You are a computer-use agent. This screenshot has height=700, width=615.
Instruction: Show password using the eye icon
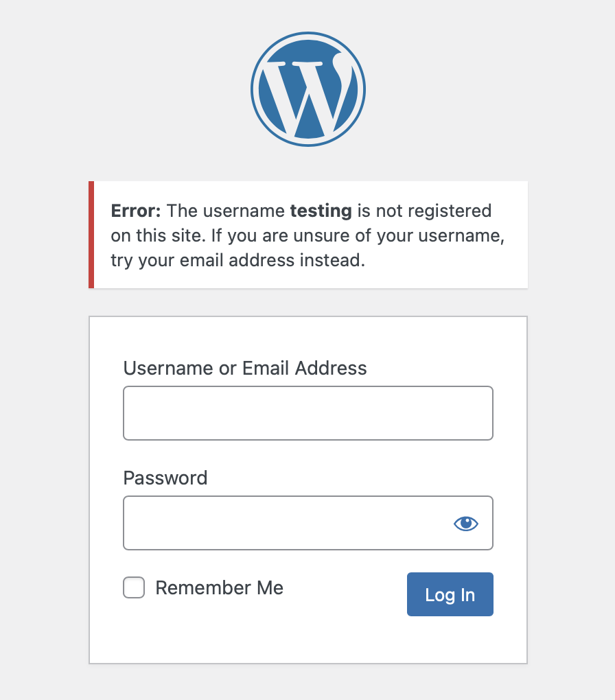click(x=466, y=523)
